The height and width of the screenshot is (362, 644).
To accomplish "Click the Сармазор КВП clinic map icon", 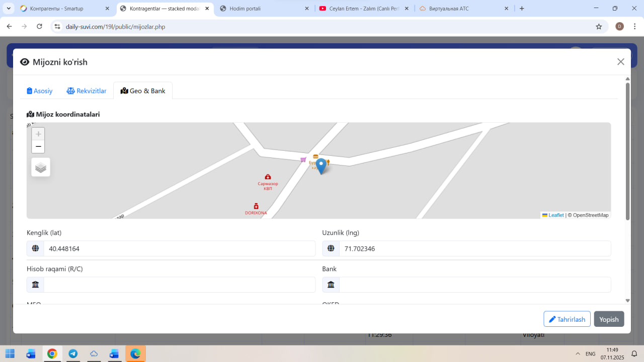I will coord(268,177).
